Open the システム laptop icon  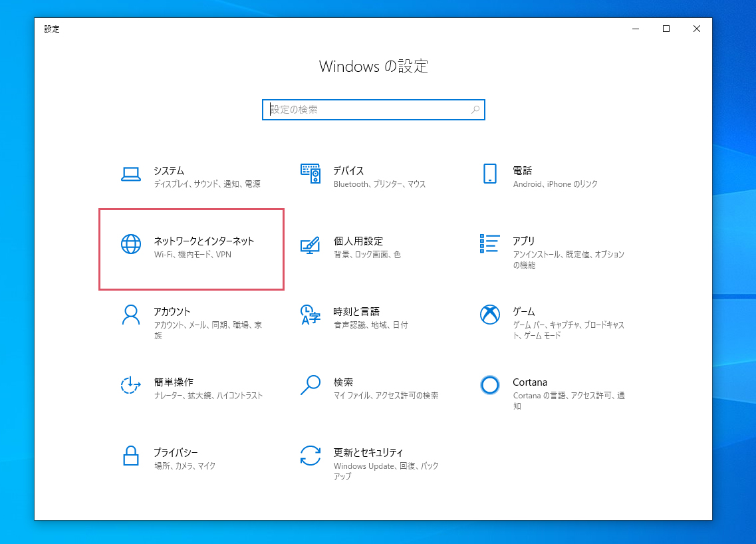point(131,174)
